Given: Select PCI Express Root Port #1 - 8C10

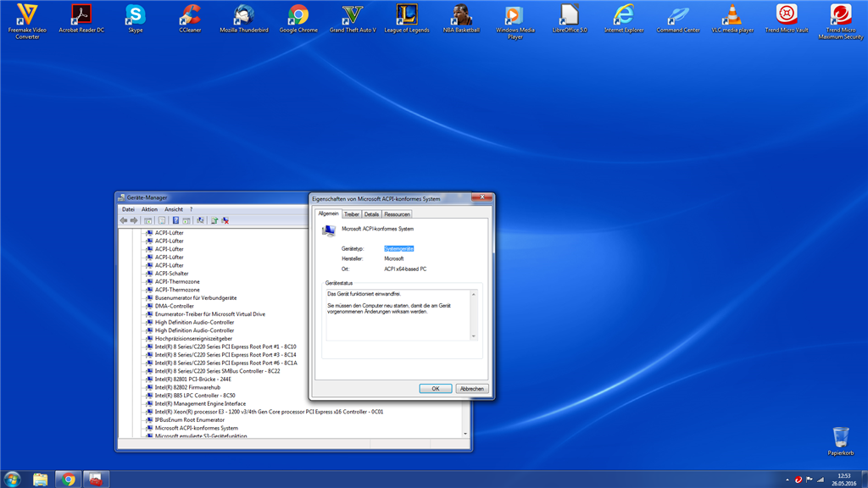Looking at the screenshot, I should (x=225, y=347).
